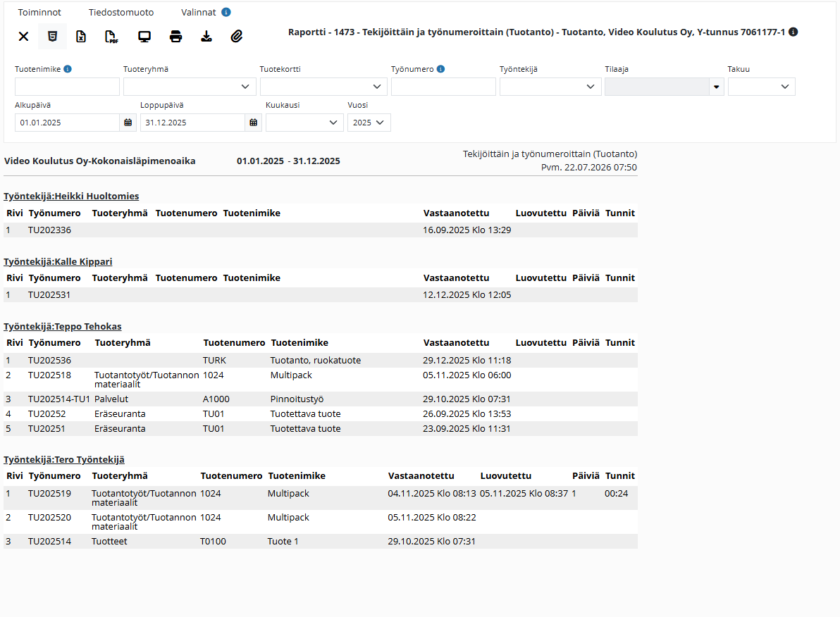Open the Tiedostomuoto menu
This screenshot has height=617, width=840.
121,12
